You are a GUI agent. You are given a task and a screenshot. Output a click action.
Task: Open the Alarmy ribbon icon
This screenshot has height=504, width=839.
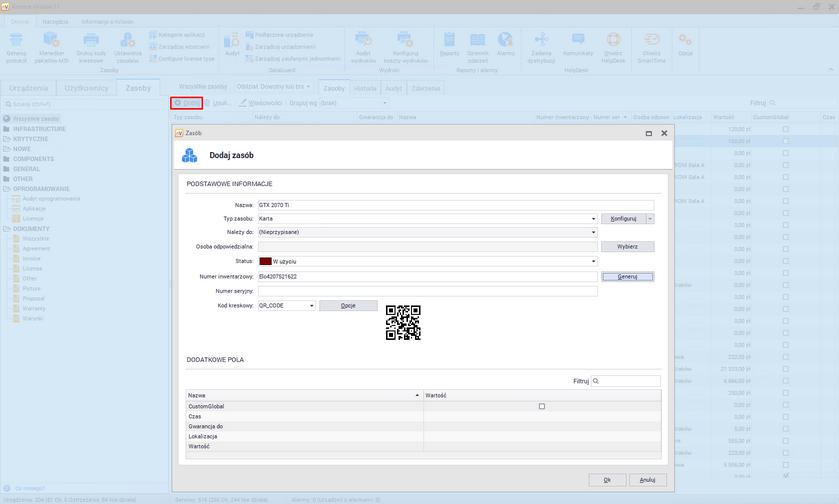pos(505,40)
